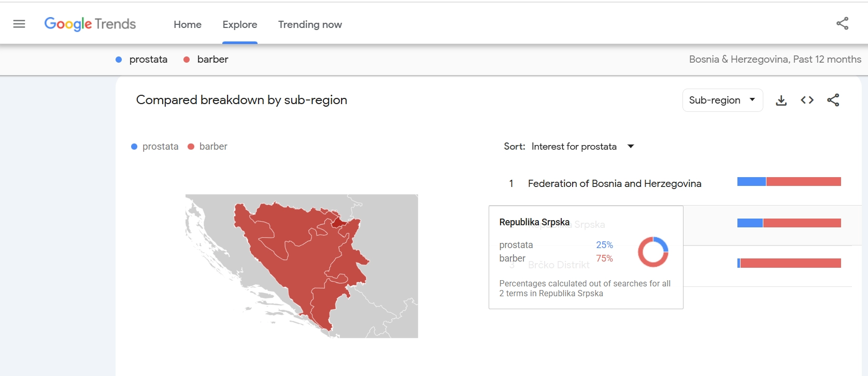The width and height of the screenshot is (868, 376).
Task: Open the hamburger main menu
Action: pyautogui.click(x=19, y=24)
